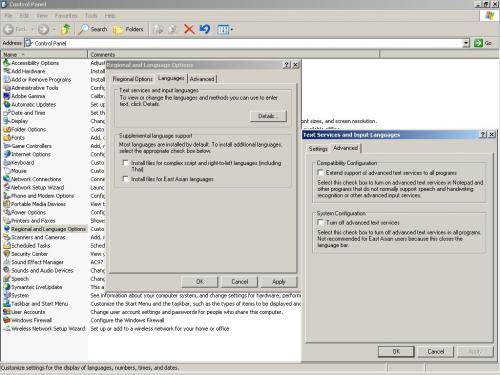Switch to Settings tab in Text Services
This screenshot has width=500, height=375.
[318, 149]
